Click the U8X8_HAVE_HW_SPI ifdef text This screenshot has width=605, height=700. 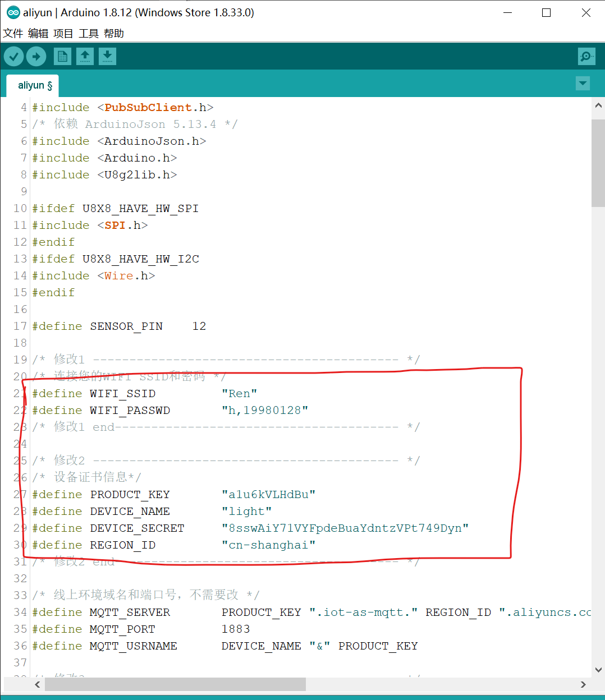pyautogui.click(x=140, y=208)
